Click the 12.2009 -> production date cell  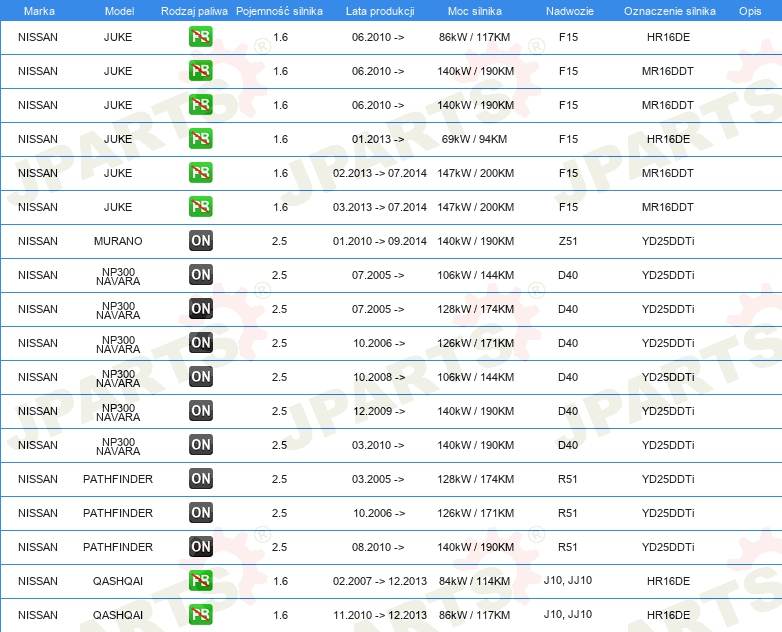(x=379, y=411)
